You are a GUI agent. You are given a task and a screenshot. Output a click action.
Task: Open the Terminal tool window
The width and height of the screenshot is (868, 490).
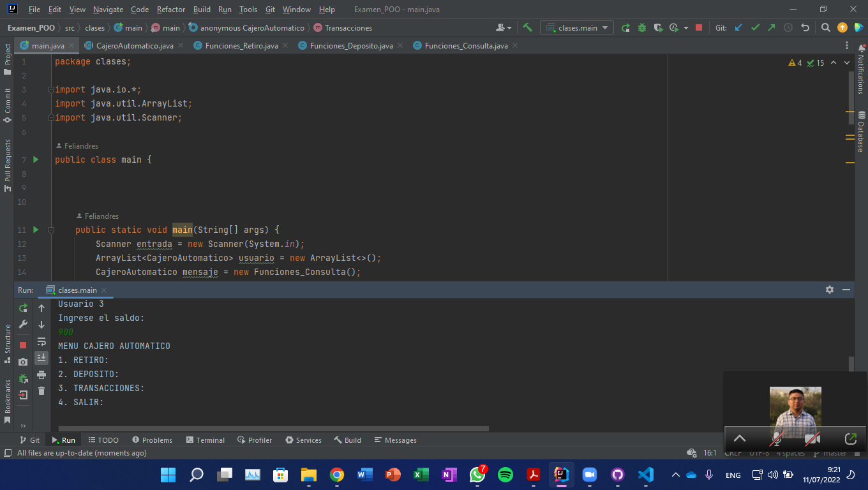pos(205,440)
